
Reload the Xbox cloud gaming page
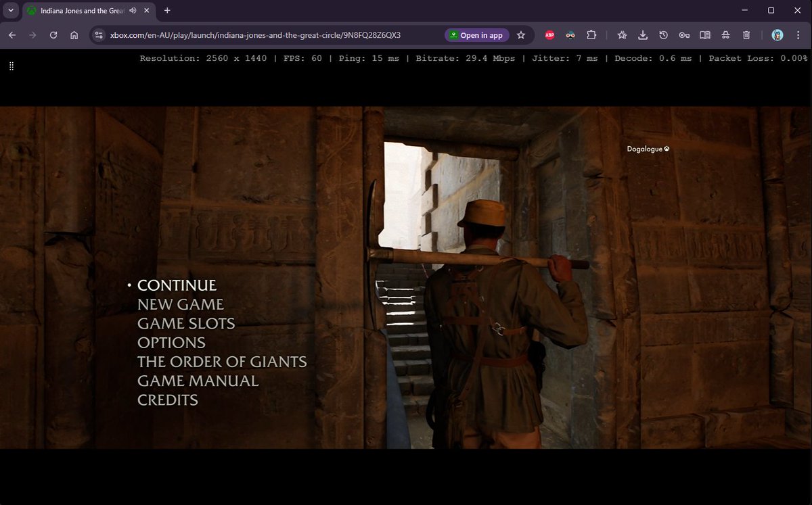pyautogui.click(x=53, y=35)
